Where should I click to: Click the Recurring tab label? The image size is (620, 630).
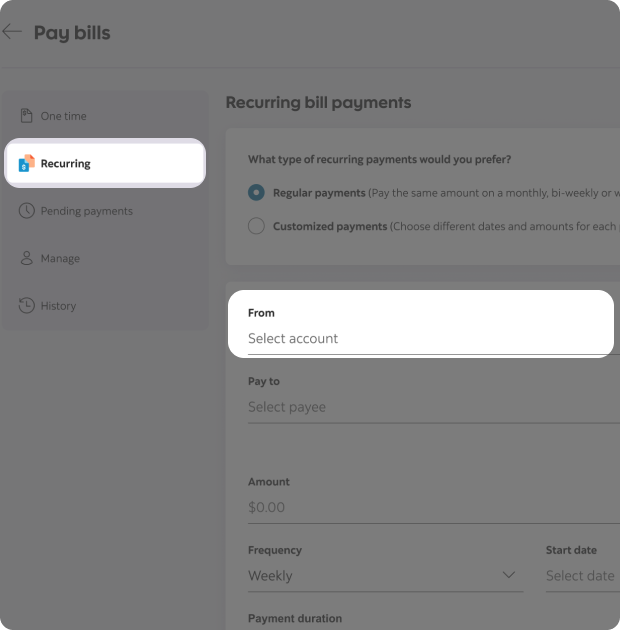click(66, 163)
